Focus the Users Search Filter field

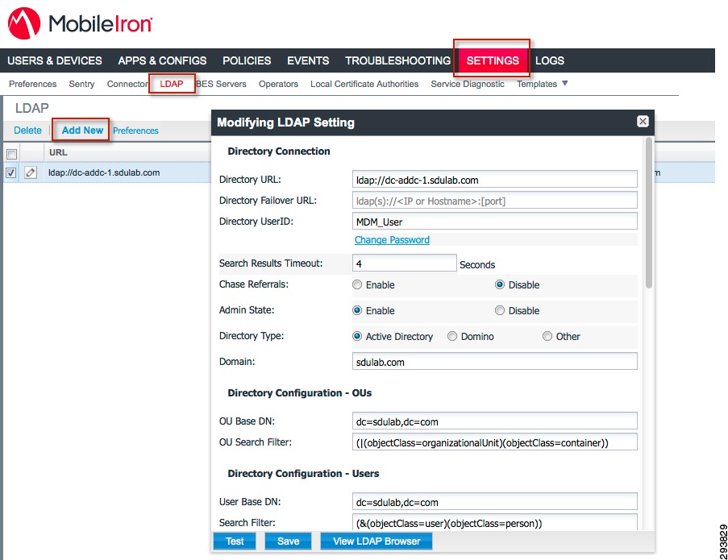[x=494, y=522]
